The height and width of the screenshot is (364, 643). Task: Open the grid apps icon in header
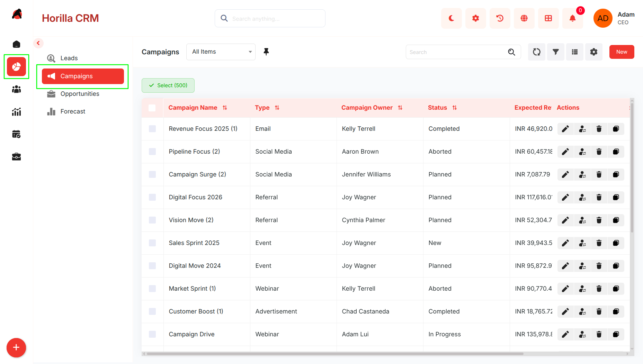click(x=548, y=18)
